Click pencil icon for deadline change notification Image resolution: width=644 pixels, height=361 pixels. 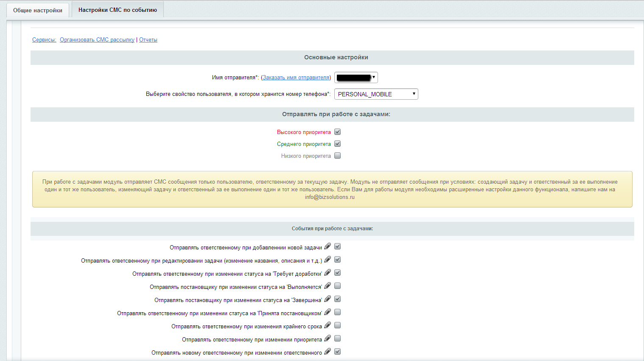[328, 325]
